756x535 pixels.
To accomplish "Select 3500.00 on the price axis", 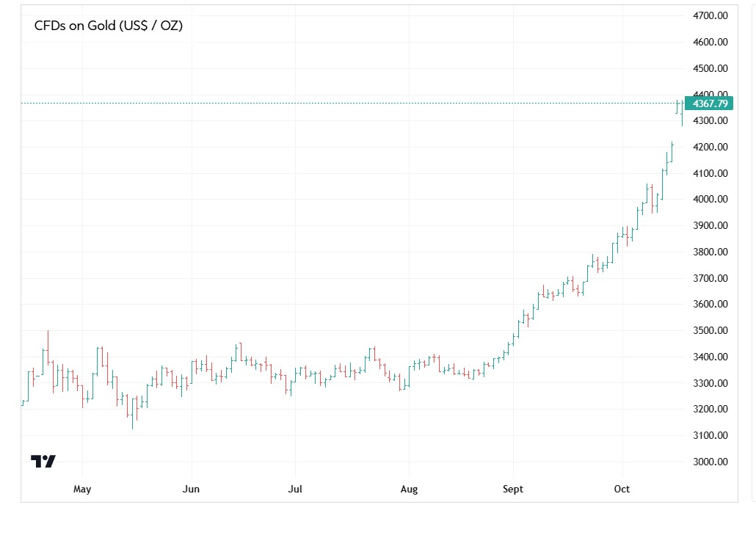I will (710, 330).
